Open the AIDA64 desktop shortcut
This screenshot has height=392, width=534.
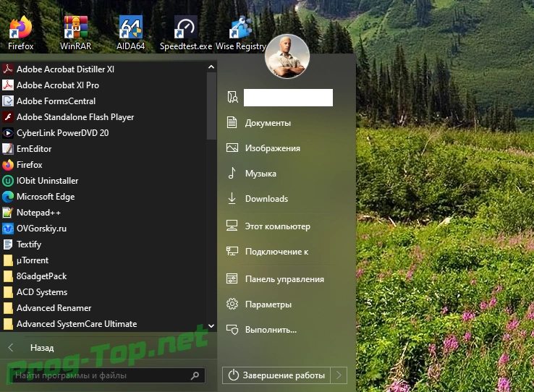tap(131, 33)
